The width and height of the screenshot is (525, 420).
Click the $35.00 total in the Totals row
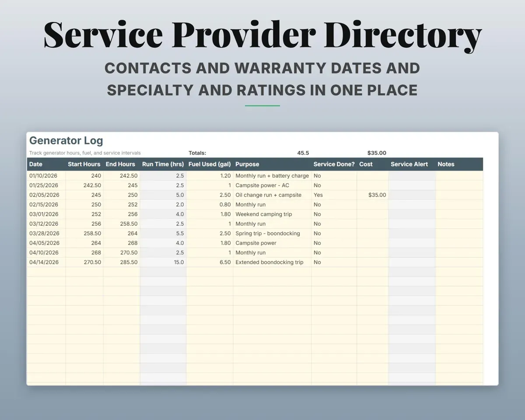[377, 153]
